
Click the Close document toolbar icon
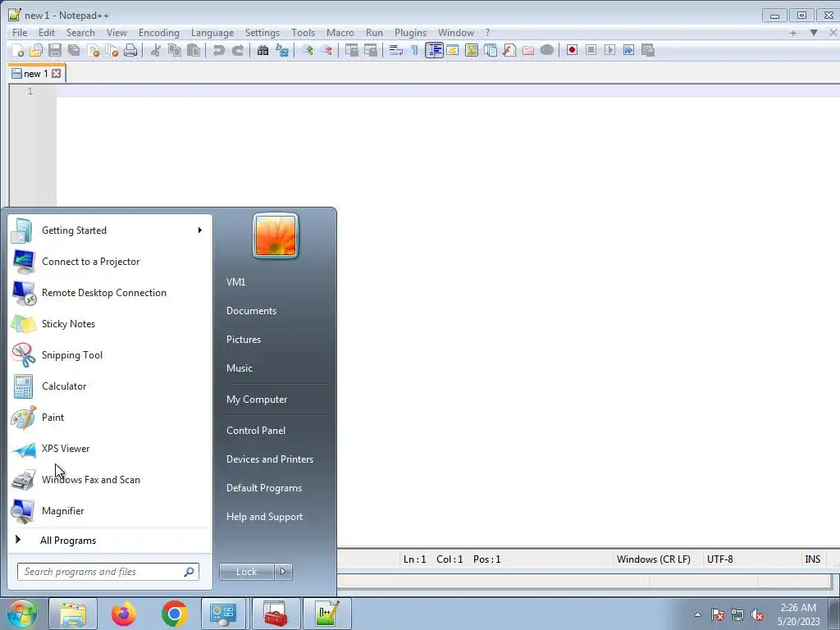[93, 50]
